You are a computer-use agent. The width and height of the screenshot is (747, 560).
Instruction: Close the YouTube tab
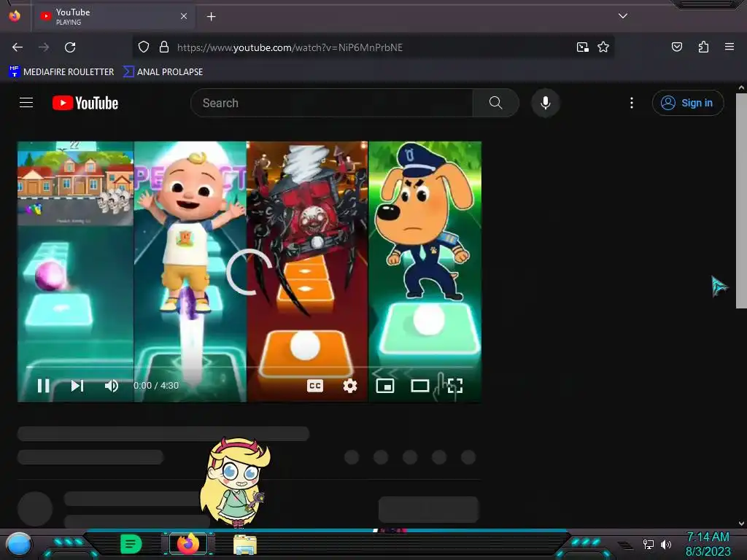(x=184, y=16)
